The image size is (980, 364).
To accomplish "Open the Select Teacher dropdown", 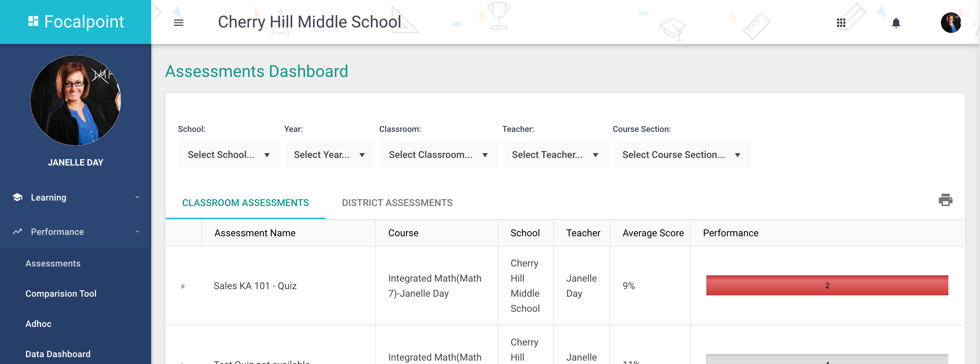I will click(x=556, y=155).
